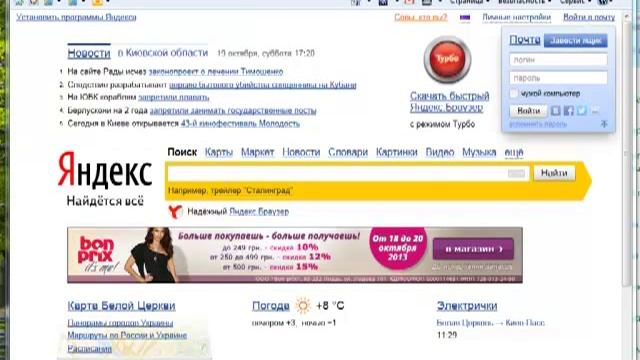Click the Войти login button
This screenshot has height=360, width=640.
pos(529,111)
